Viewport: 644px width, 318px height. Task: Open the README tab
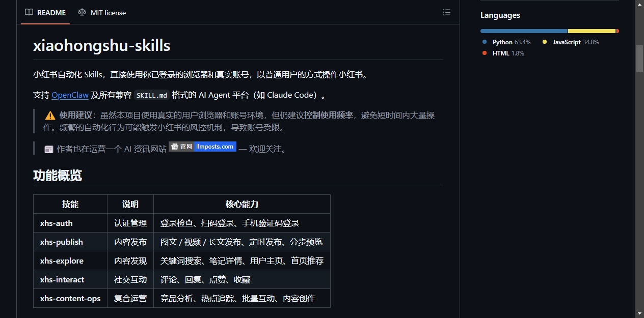click(45, 13)
